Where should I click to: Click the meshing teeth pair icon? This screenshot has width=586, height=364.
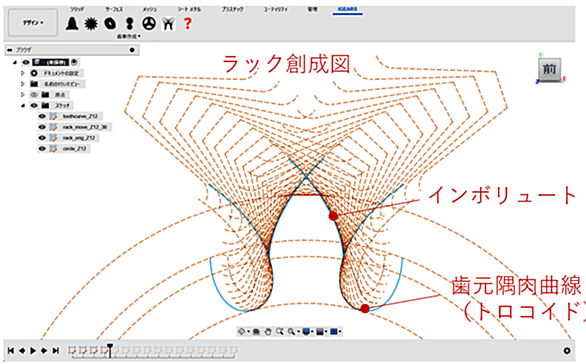pyautogui.click(x=168, y=24)
